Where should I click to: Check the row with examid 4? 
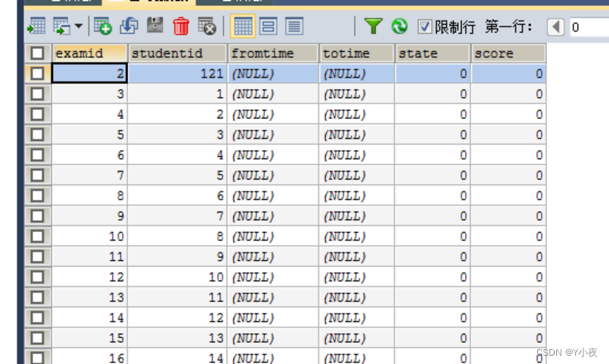click(x=38, y=114)
